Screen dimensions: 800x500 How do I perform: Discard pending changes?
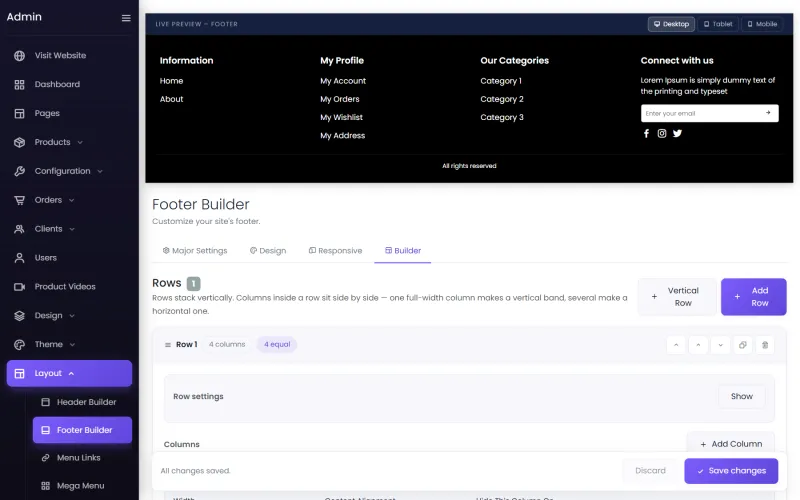tap(650, 470)
